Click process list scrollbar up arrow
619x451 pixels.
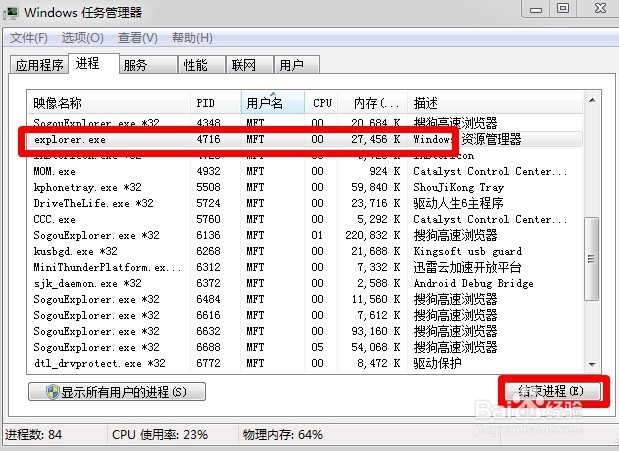tap(592, 101)
